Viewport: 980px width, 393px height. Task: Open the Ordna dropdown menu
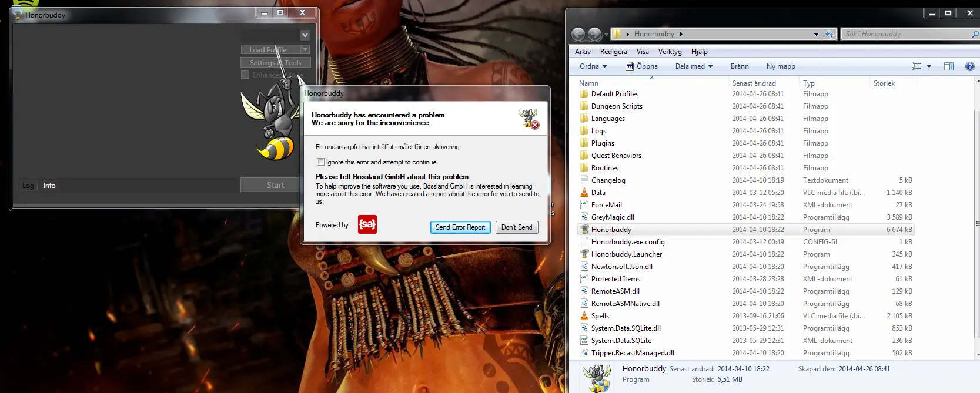(593, 66)
